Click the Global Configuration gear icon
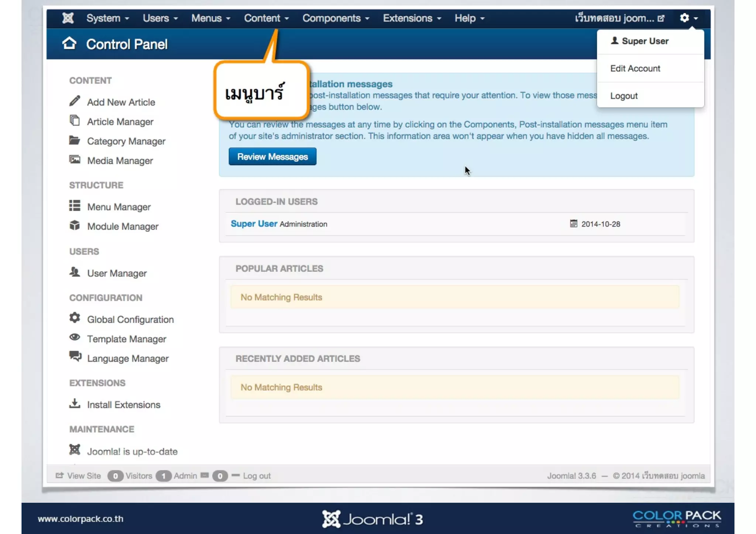This screenshot has width=756, height=534. click(x=75, y=318)
